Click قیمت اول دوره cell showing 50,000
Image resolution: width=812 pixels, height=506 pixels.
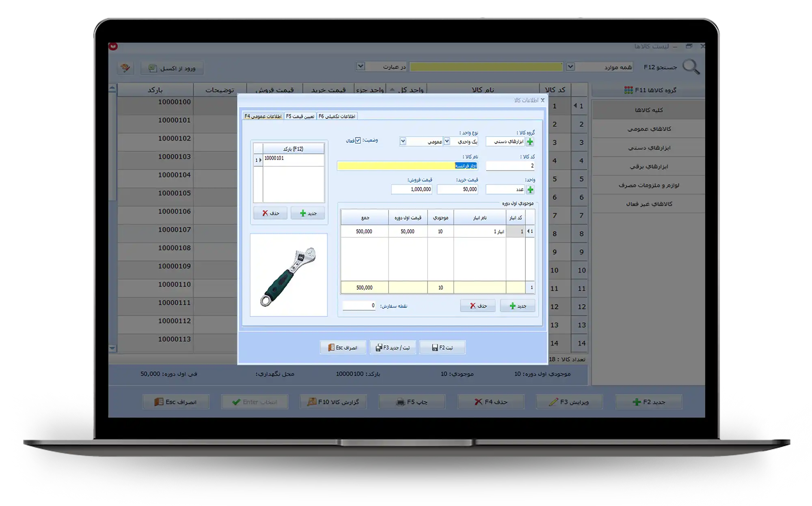pyautogui.click(x=408, y=231)
